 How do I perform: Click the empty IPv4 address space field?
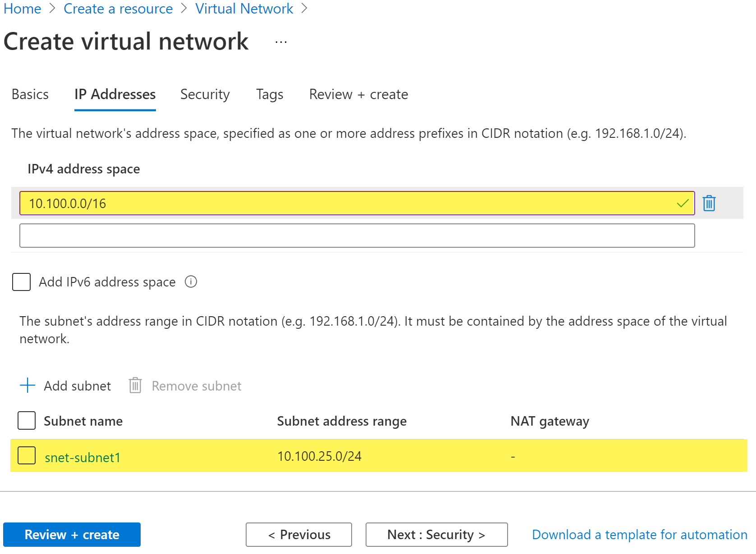[357, 236]
